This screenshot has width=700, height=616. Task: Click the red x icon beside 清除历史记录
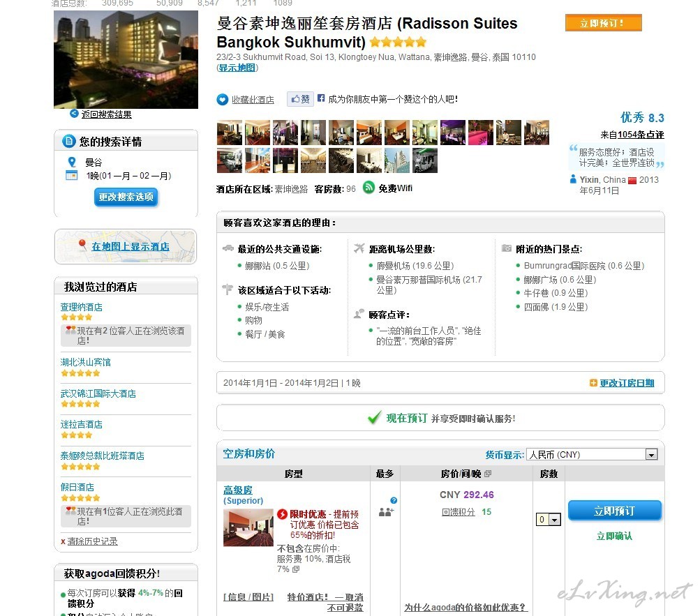(63, 542)
